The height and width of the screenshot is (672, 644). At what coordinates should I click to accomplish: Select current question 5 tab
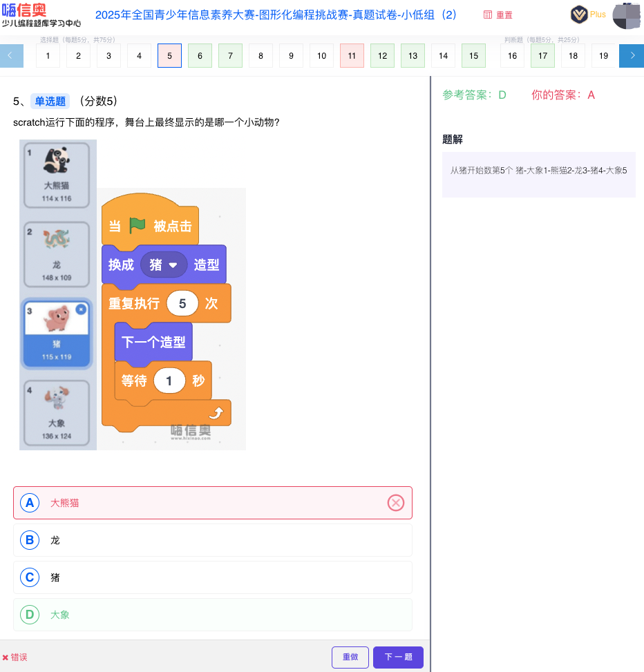pos(170,56)
